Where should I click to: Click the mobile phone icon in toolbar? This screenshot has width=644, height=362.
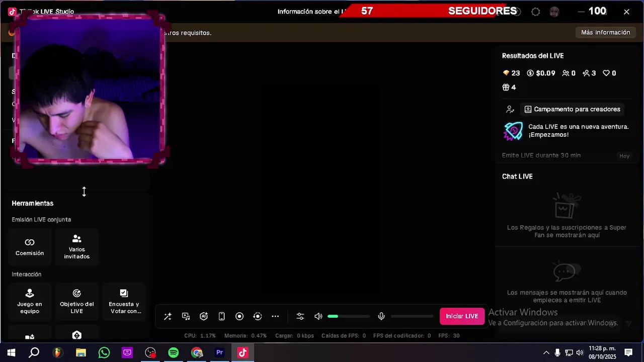point(221,316)
